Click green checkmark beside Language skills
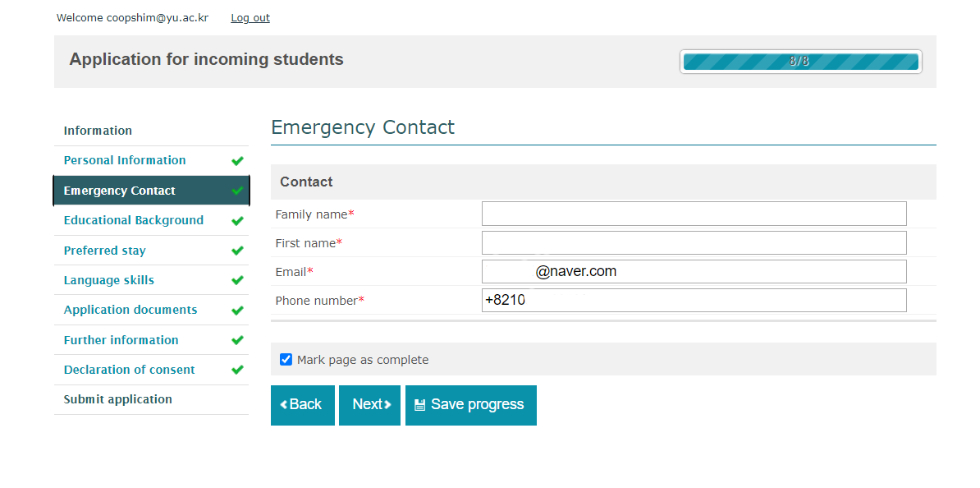The height and width of the screenshot is (488, 980). pos(238,281)
